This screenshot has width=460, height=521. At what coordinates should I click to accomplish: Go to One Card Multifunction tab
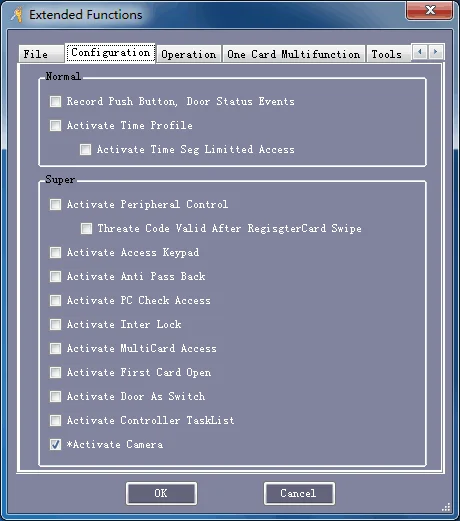point(294,54)
